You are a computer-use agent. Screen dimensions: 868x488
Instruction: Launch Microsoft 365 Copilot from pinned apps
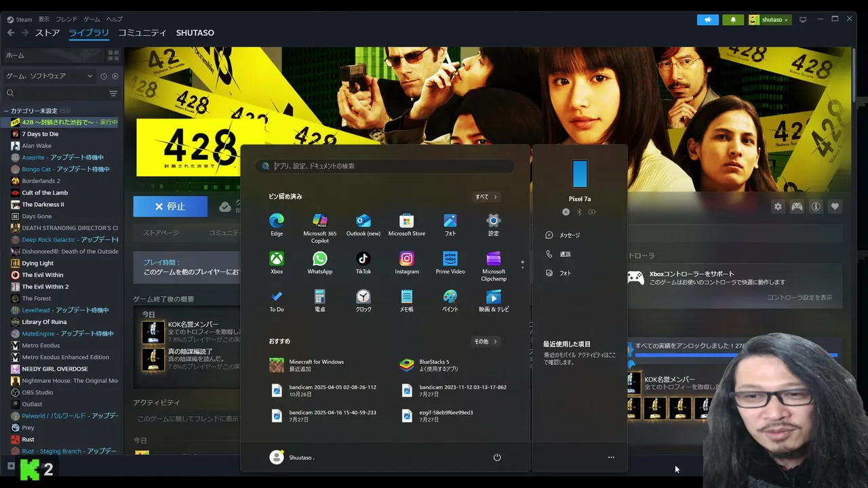click(320, 228)
